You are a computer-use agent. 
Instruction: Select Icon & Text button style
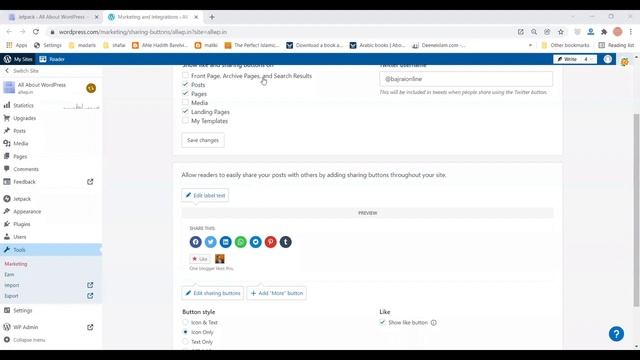tap(185, 322)
